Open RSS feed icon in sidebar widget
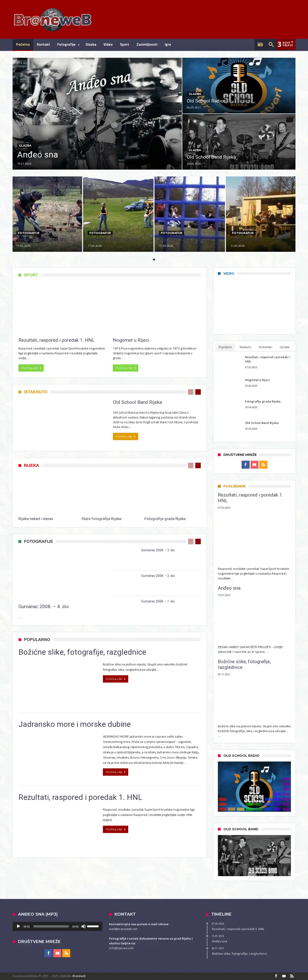 tap(263, 465)
